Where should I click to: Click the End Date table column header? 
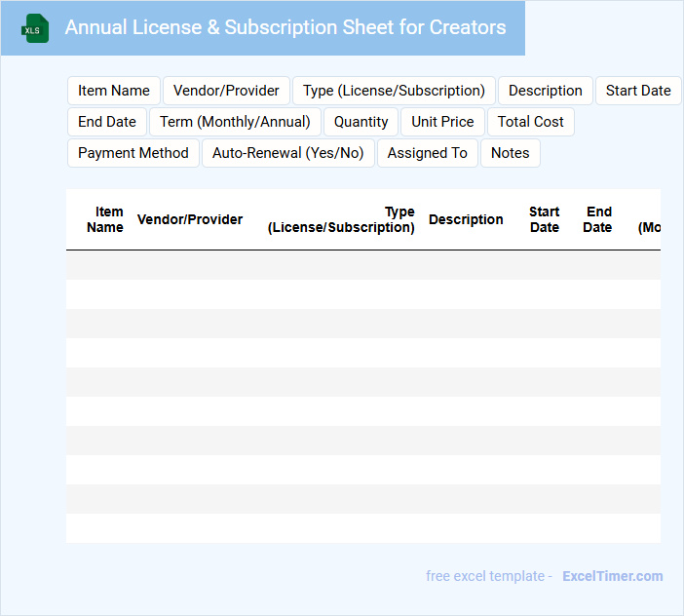coord(597,219)
